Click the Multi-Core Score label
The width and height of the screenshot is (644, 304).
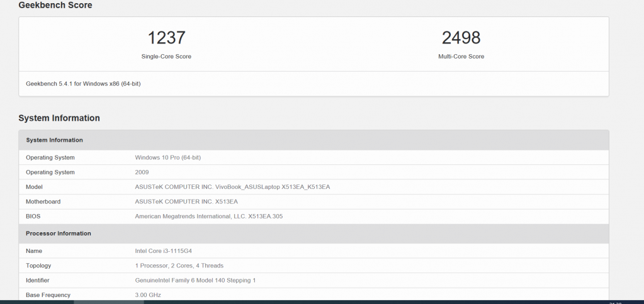click(461, 56)
